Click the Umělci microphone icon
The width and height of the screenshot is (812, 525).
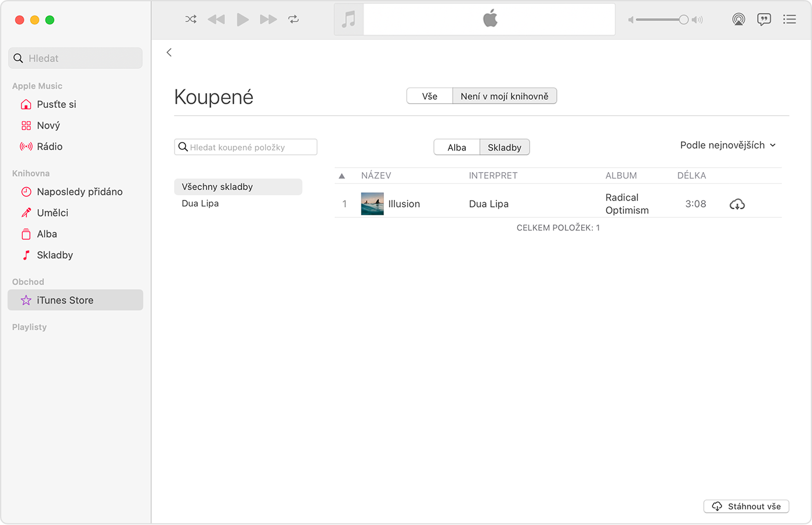tap(26, 213)
